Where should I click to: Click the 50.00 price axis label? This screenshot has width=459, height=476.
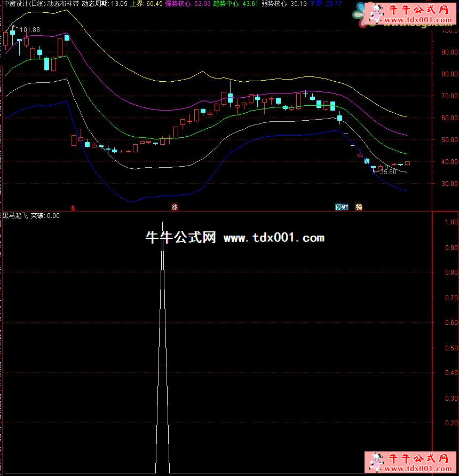(449, 139)
